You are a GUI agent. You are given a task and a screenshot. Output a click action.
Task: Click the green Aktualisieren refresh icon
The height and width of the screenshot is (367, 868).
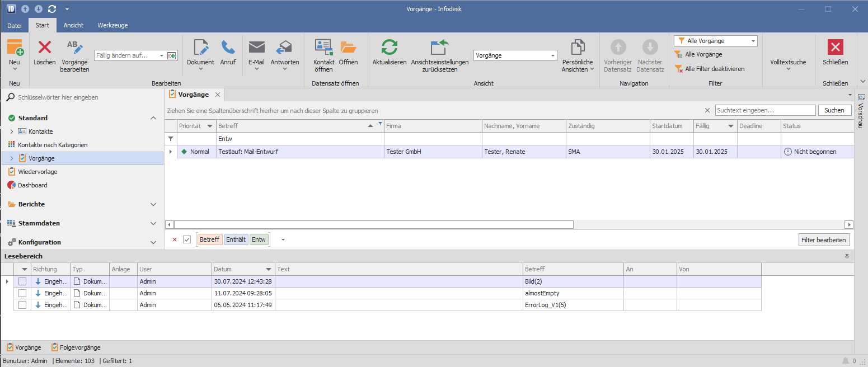click(389, 48)
